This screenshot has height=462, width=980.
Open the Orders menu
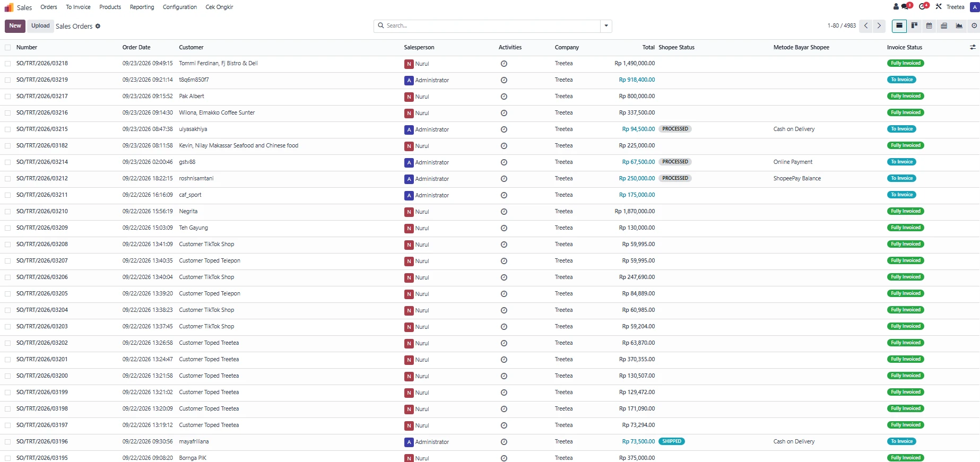49,7
